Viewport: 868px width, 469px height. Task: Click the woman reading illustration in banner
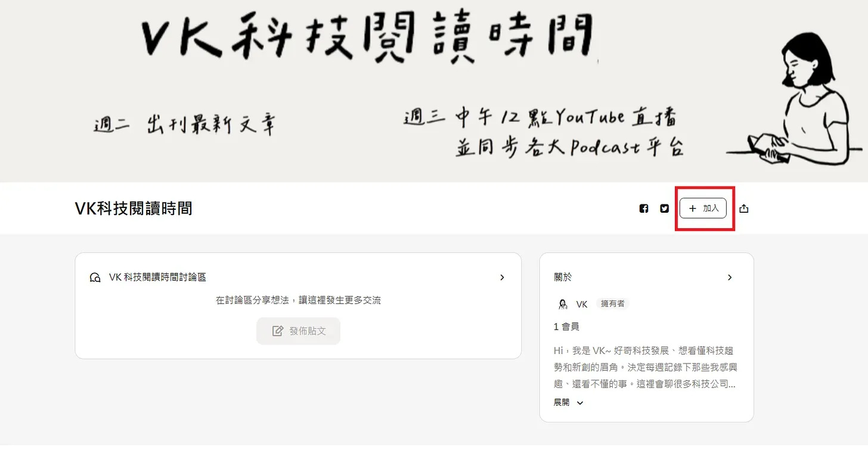tap(793, 98)
